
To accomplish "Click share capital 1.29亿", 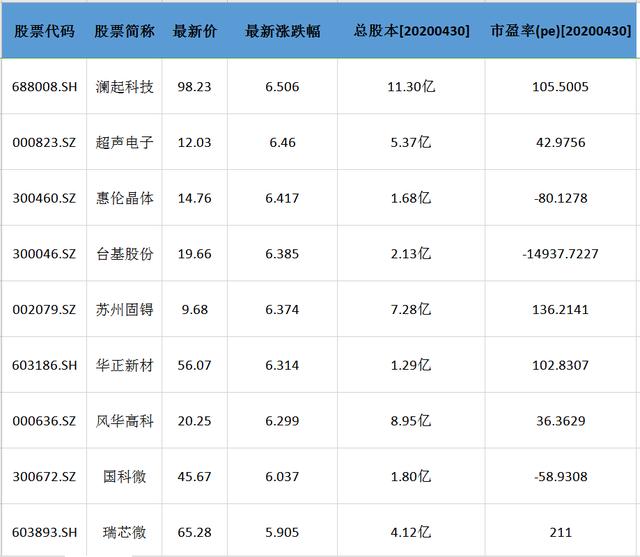I will (411, 365).
